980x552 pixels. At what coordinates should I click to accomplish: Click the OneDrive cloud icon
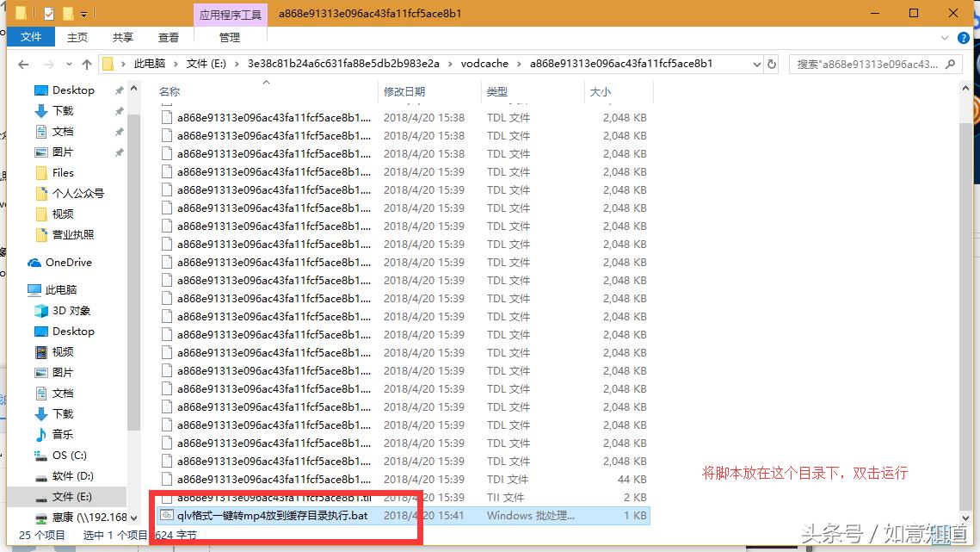coord(34,263)
